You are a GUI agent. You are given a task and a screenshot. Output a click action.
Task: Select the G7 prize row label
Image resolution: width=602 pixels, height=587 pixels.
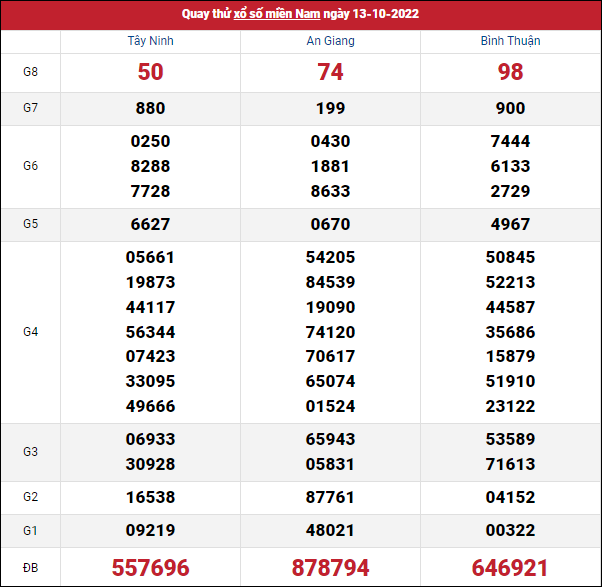pyautogui.click(x=30, y=108)
